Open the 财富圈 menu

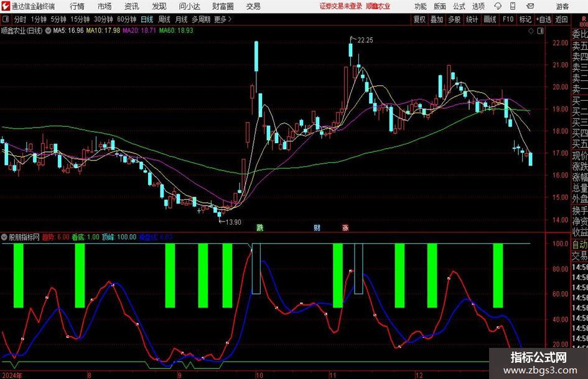click(x=223, y=6)
